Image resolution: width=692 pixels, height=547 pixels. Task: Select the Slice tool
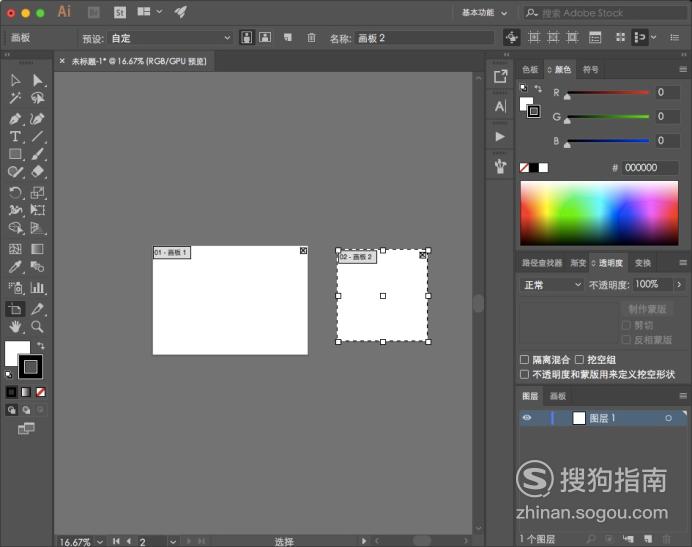(x=38, y=309)
